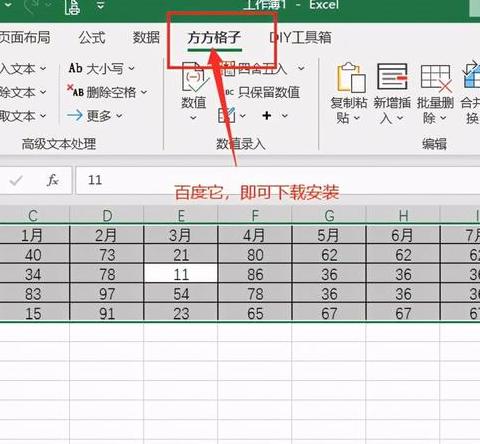Click cell with value 65
The image size is (480, 444).
point(255,312)
